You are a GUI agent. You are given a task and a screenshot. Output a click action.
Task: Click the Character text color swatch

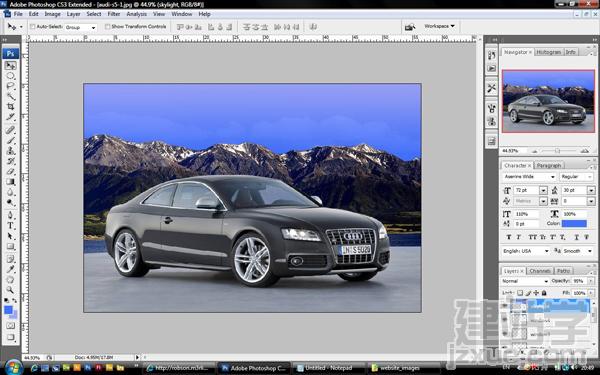click(574, 223)
